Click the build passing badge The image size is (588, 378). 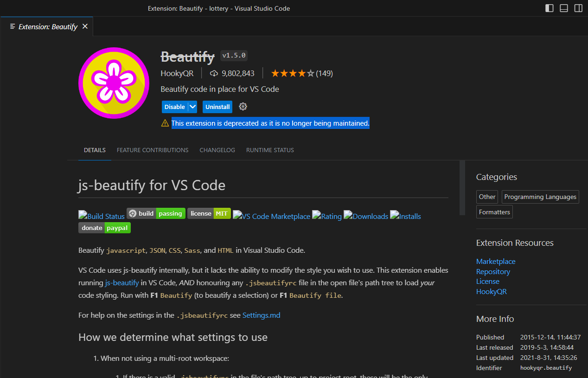(x=156, y=213)
